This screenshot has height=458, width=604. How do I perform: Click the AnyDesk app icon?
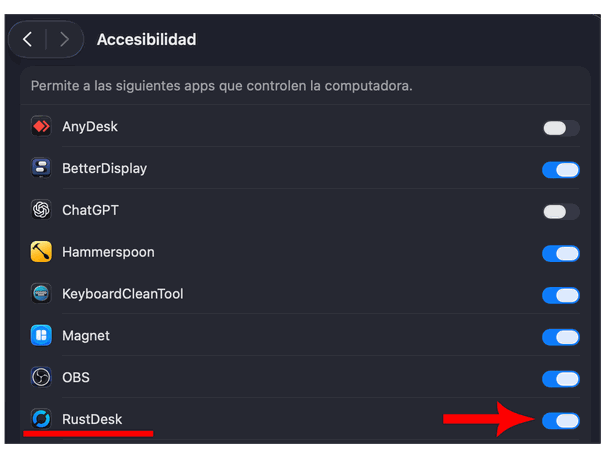pos(41,127)
